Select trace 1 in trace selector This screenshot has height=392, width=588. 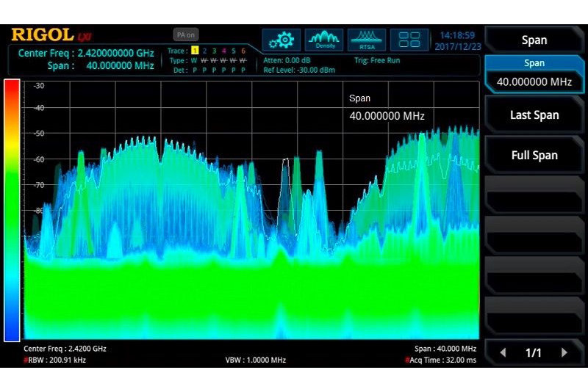point(195,51)
